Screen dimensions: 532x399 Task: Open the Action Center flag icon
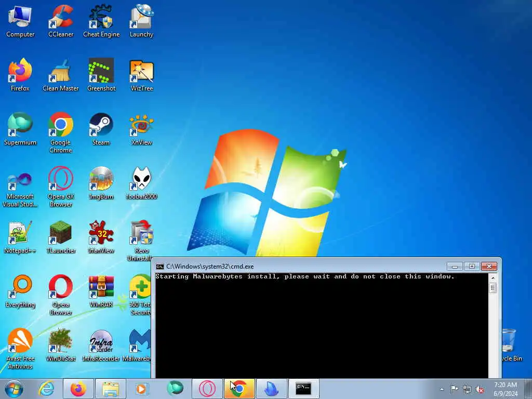pos(454,389)
